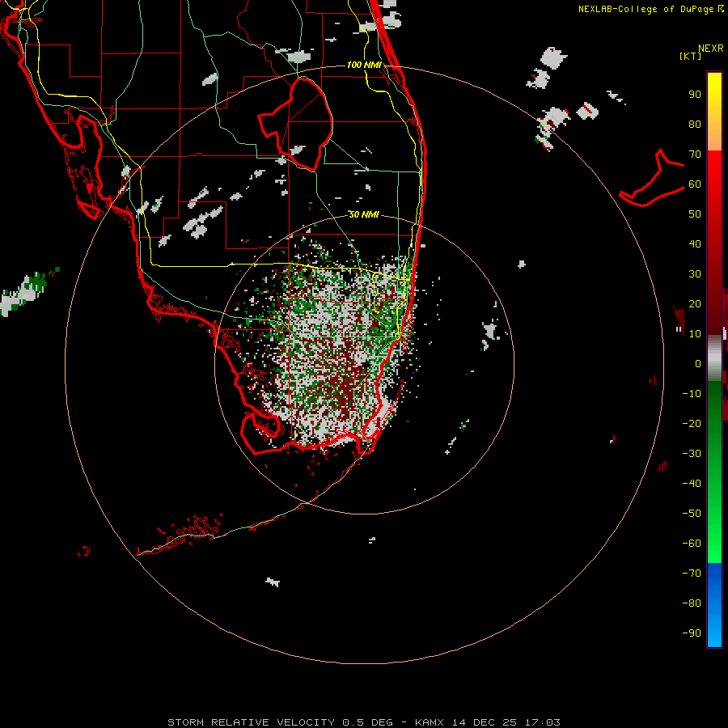Click the '-60' value on the velocity scale
Screen dimensions: 728x728
pyautogui.click(x=692, y=544)
